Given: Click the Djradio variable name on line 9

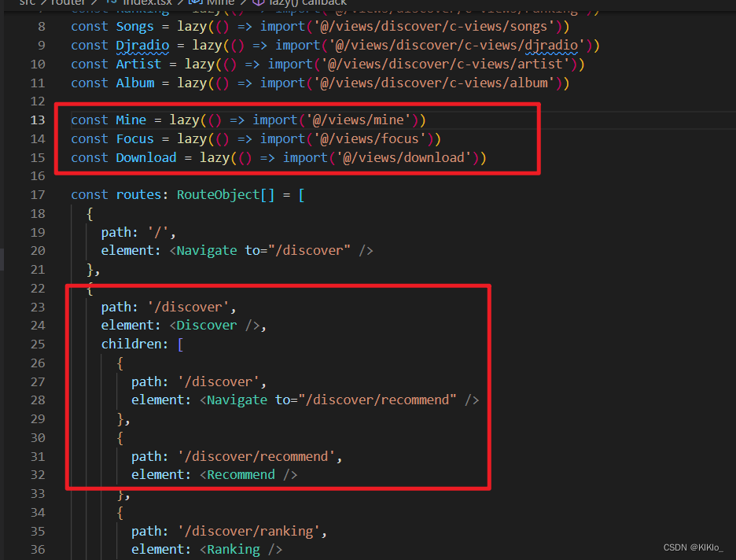Looking at the screenshot, I should [142, 45].
